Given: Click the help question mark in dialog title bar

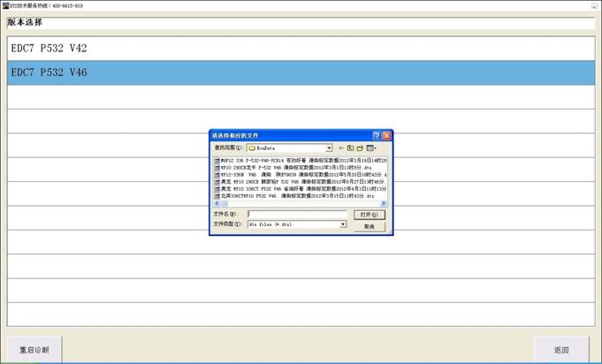Looking at the screenshot, I should pos(377,135).
